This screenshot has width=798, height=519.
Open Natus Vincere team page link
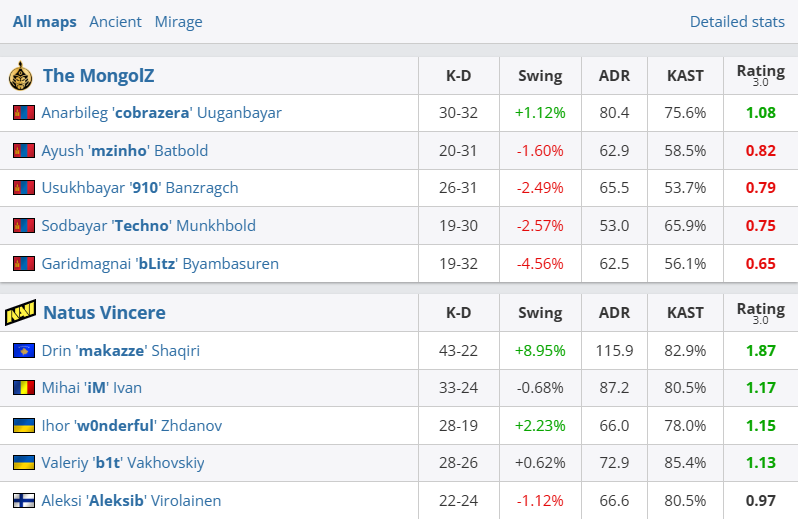pos(104,313)
